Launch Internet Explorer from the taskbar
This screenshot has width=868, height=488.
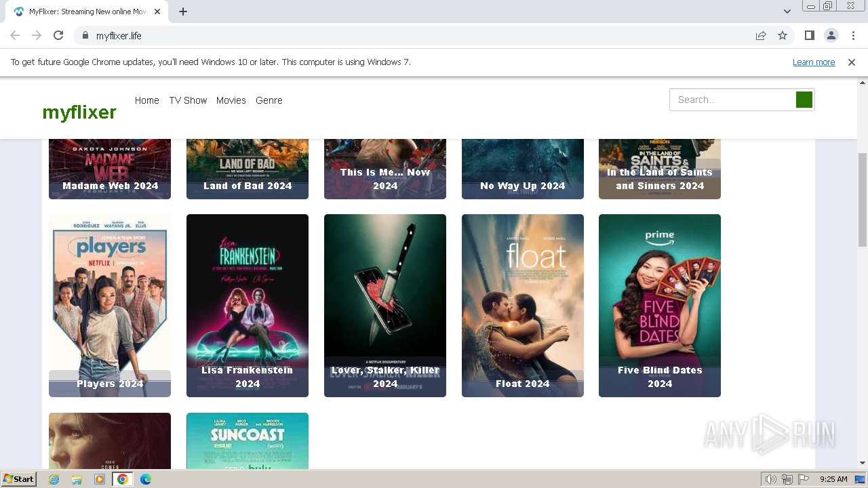point(54,479)
